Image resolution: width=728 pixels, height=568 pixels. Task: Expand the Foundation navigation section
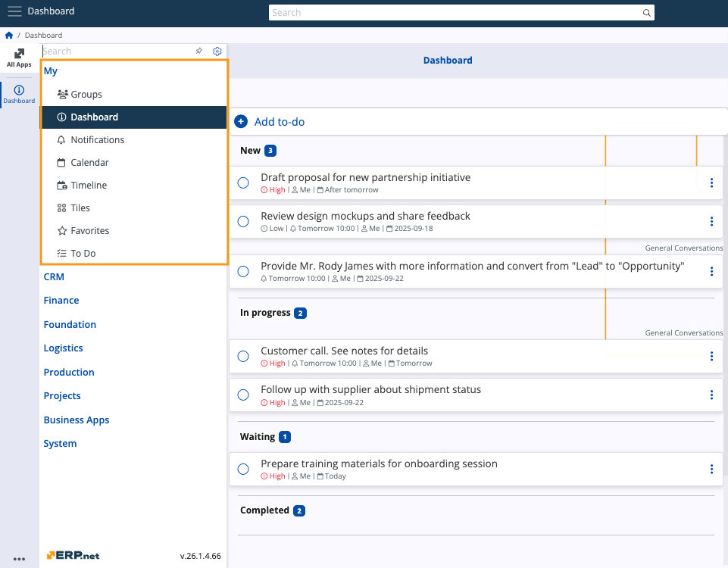point(70,325)
